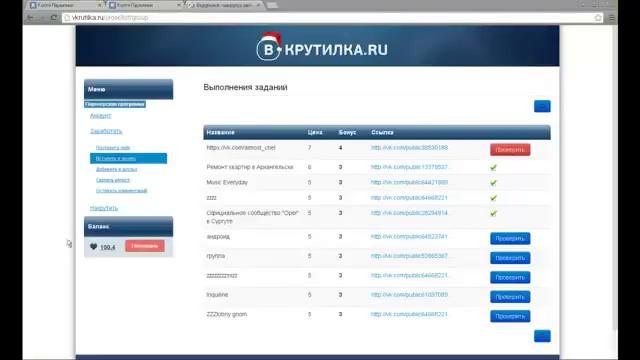Open the Chrome menu icon
This screenshot has width=640, height=360.
tap(611, 18)
